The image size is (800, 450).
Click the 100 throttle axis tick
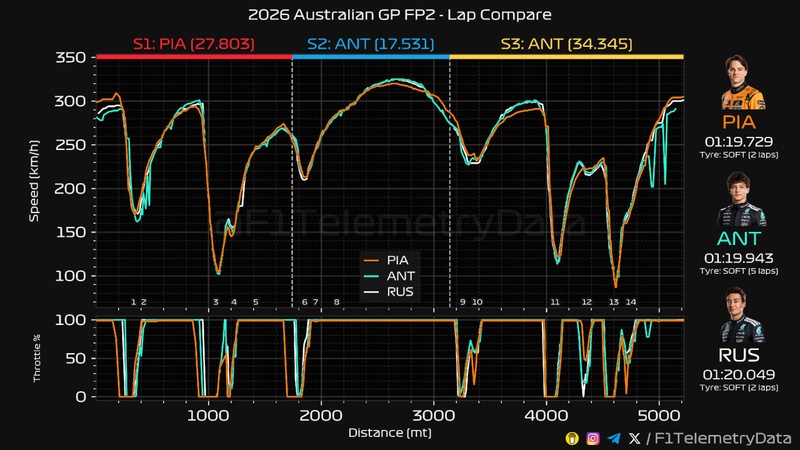pos(70,320)
